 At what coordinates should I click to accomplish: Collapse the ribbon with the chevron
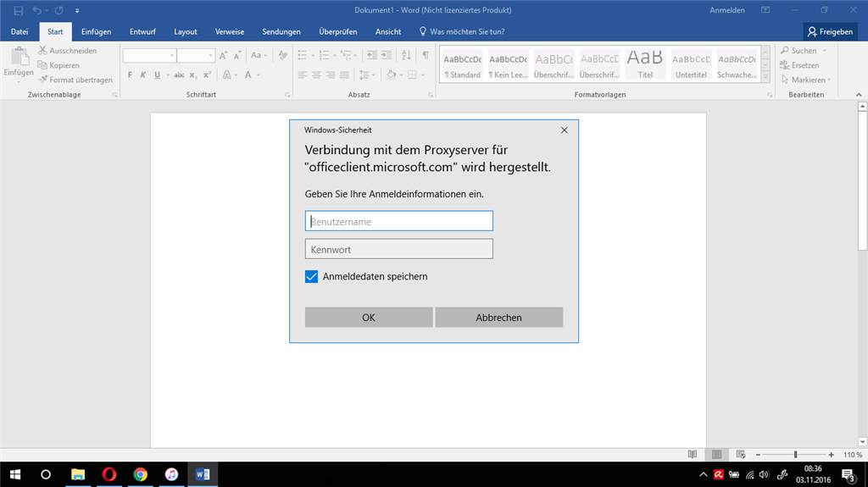[859, 95]
